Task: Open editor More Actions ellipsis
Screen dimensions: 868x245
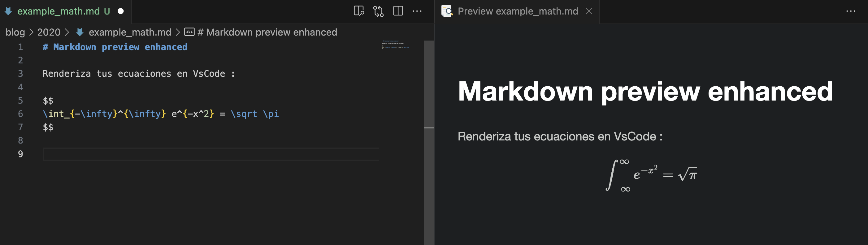Action: [x=417, y=11]
